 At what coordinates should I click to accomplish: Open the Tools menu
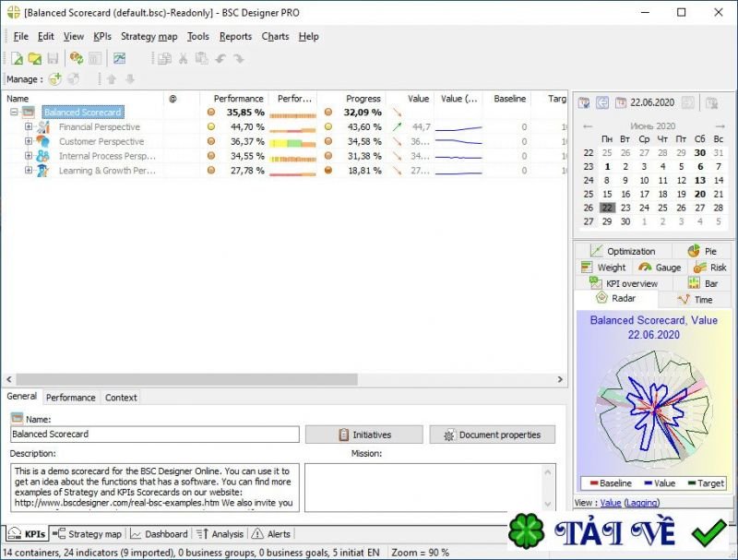click(x=198, y=36)
